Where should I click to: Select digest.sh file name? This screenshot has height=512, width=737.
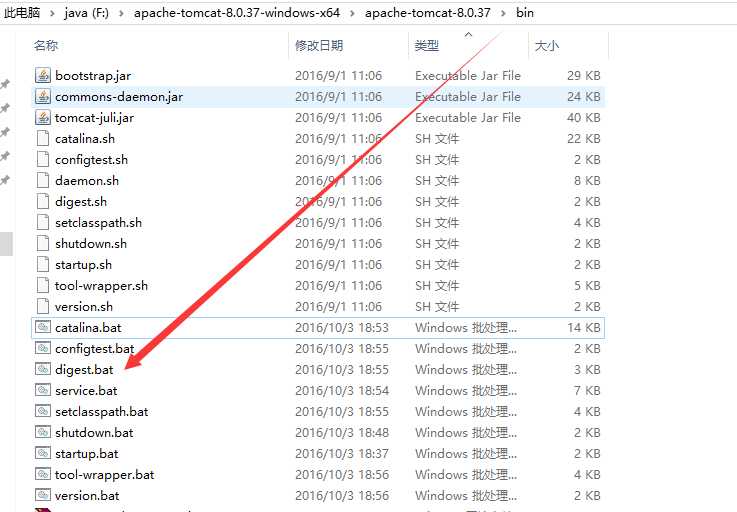(x=81, y=202)
